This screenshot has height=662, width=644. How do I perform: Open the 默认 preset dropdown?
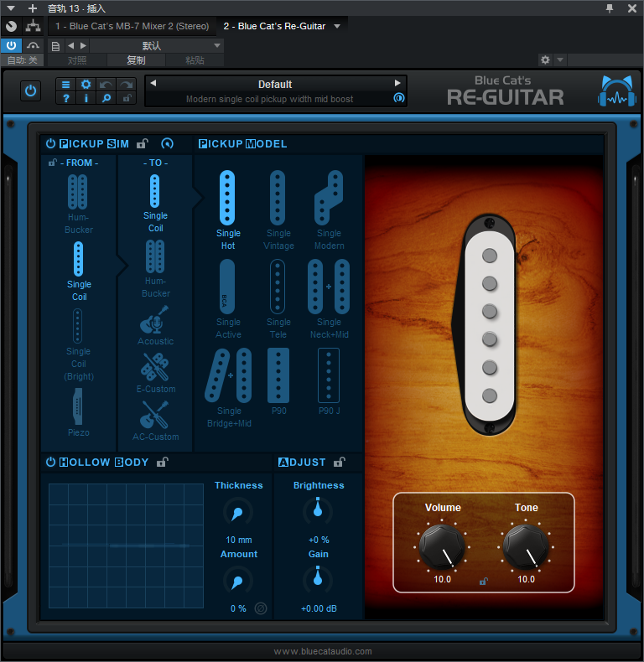157,45
